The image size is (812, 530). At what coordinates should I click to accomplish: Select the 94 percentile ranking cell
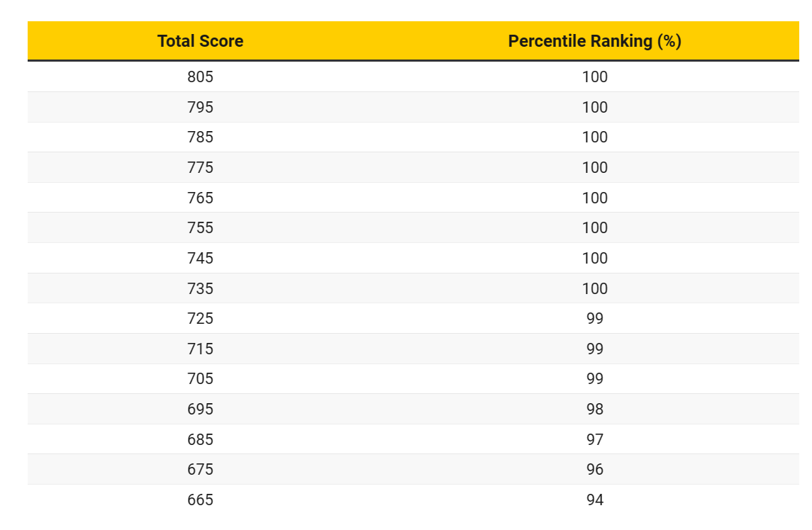[595, 500]
